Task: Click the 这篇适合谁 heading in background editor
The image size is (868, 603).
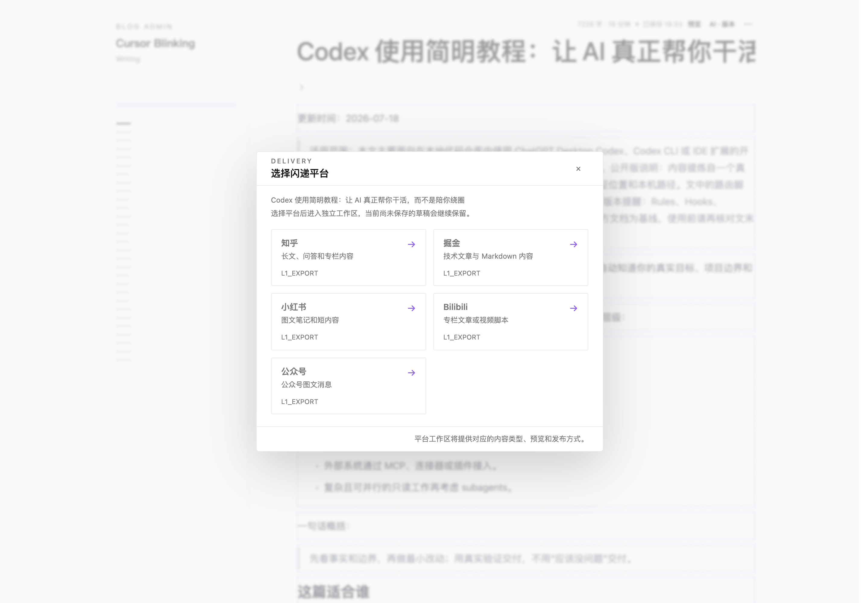Action: point(333,592)
